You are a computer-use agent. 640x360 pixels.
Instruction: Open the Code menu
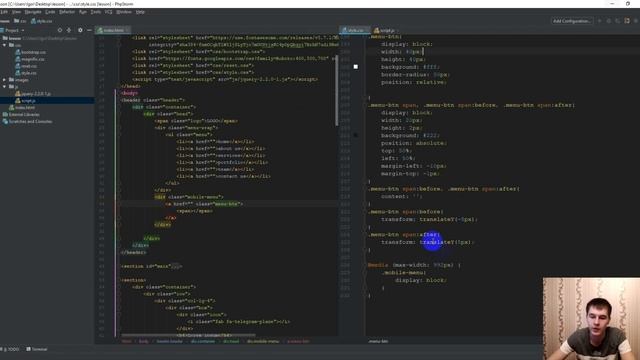[x=50, y=12]
